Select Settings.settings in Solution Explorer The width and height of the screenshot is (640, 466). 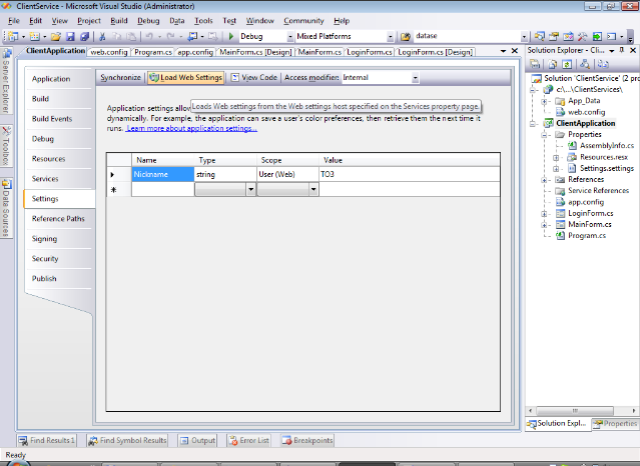pyautogui.click(x=607, y=169)
